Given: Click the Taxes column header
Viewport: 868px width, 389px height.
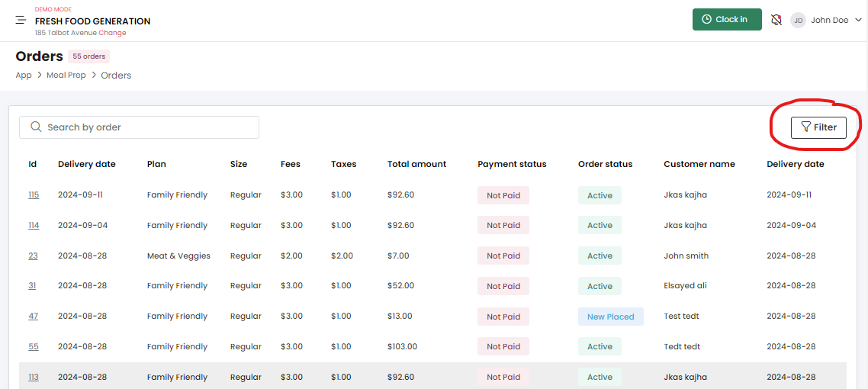Looking at the screenshot, I should [x=344, y=164].
